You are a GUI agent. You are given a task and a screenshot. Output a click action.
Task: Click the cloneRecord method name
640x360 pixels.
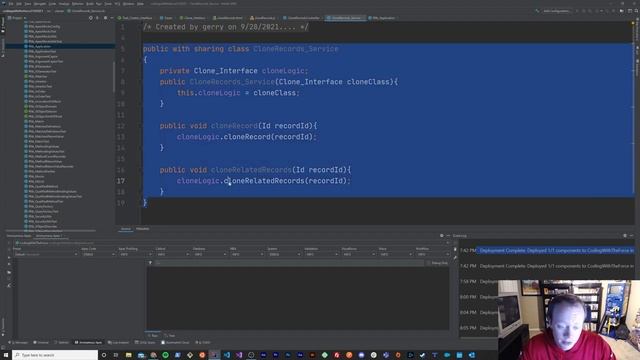pos(234,126)
